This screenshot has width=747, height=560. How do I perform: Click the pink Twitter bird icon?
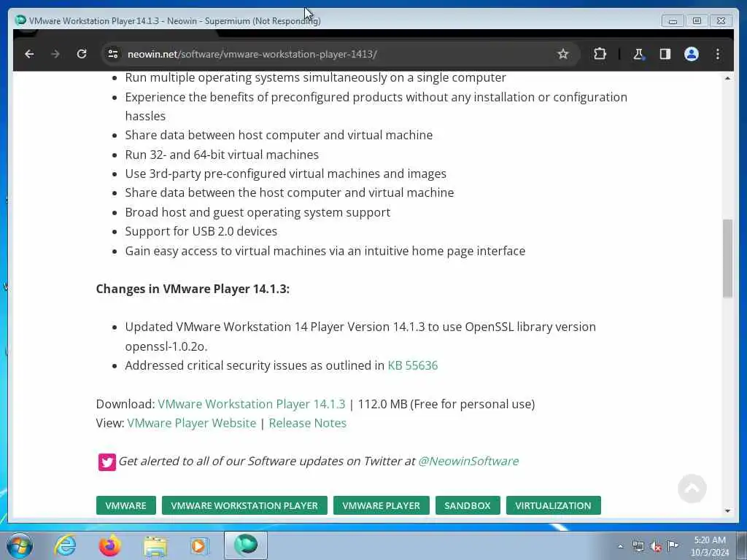pyautogui.click(x=107, y=462)
